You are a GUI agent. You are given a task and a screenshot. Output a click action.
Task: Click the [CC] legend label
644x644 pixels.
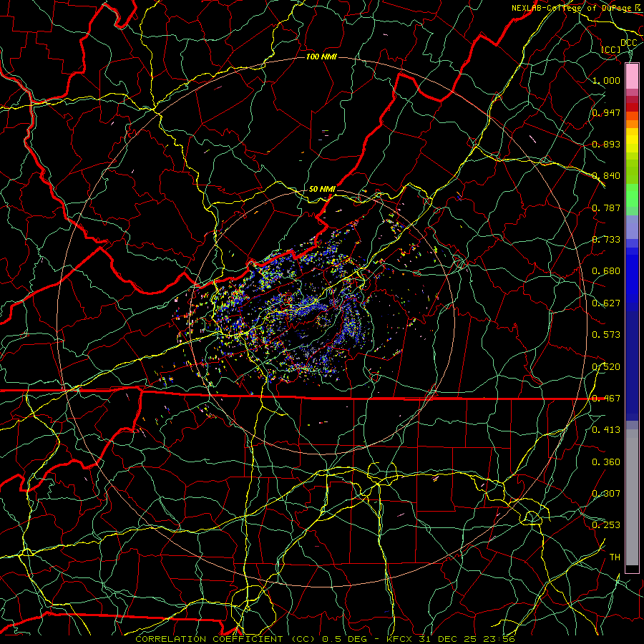pos(611,49)
